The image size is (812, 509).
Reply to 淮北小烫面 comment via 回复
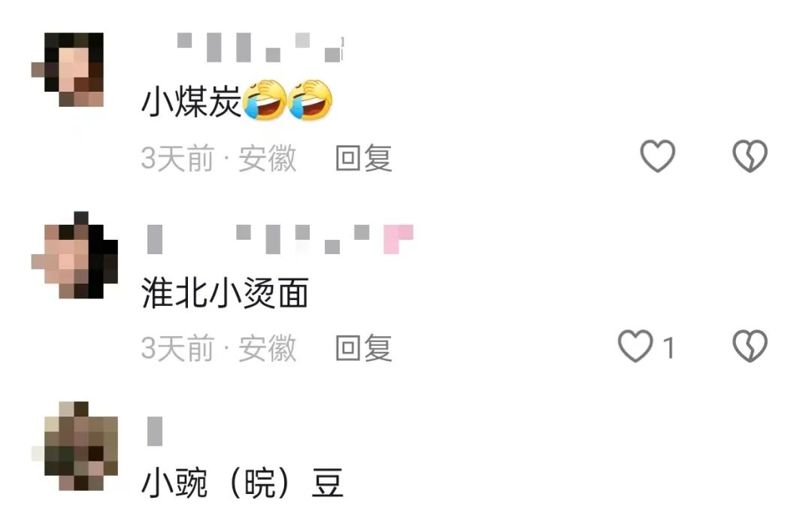(x=364, y=348)
